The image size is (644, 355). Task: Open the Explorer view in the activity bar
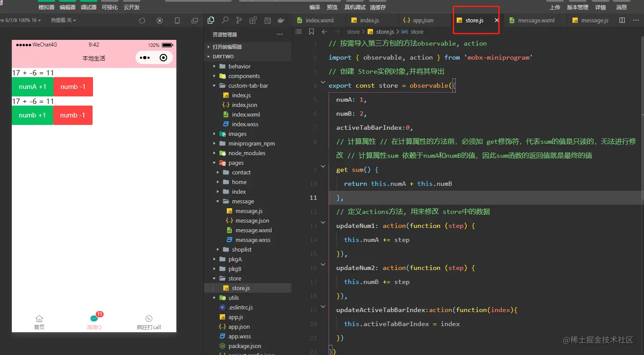click(x=211, y=20)
